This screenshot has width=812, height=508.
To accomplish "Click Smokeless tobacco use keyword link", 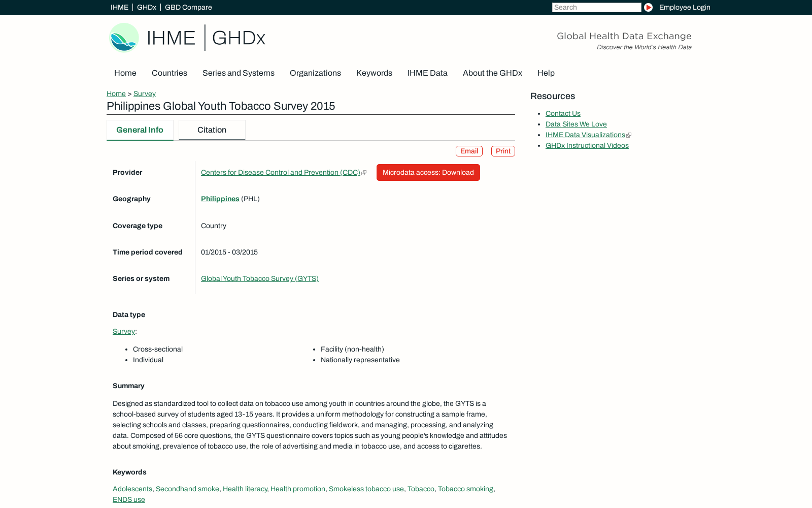I will coord(366,489).
